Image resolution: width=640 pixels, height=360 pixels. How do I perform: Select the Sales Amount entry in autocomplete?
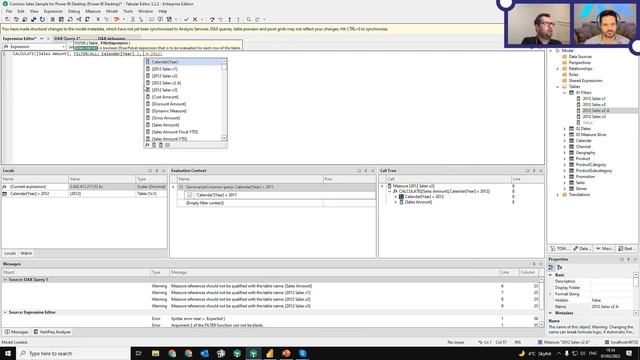[x=165, y=125]
